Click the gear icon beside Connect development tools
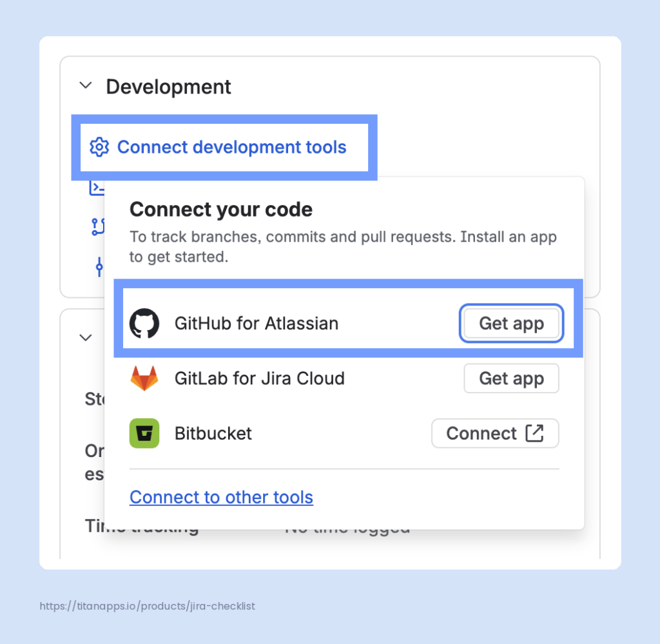 99,148
